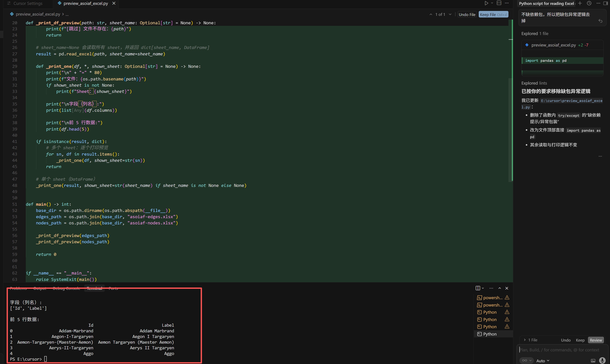The width and height of the screenshot is (610, 364).
Task: Switch to the Terminal panel tab
Action: tap(94, 288)
